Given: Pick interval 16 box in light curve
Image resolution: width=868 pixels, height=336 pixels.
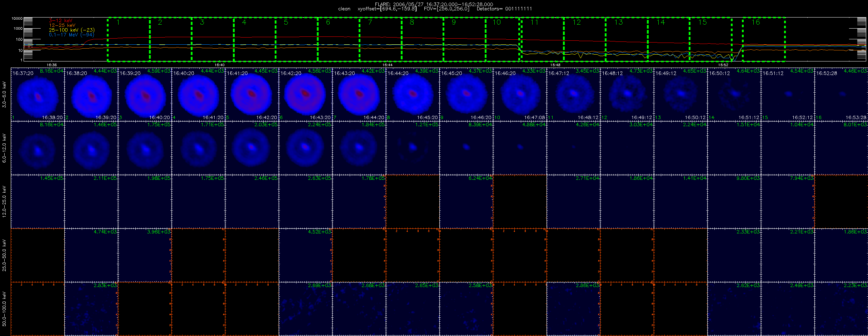Looking at the screenshot, I should tap(764, 39).
